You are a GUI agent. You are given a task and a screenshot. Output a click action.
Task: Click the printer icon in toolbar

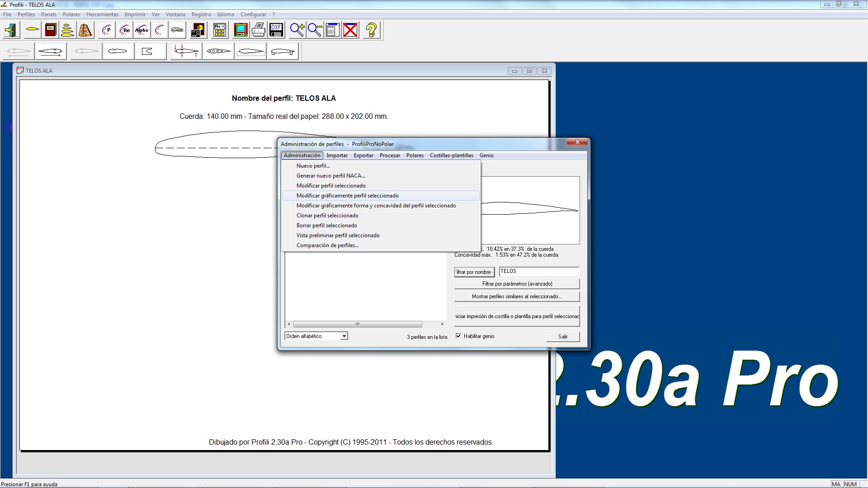tap(258, 30)
